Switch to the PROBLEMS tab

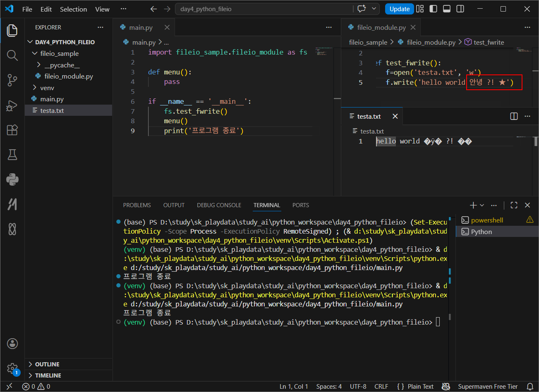tap(137, 205)
